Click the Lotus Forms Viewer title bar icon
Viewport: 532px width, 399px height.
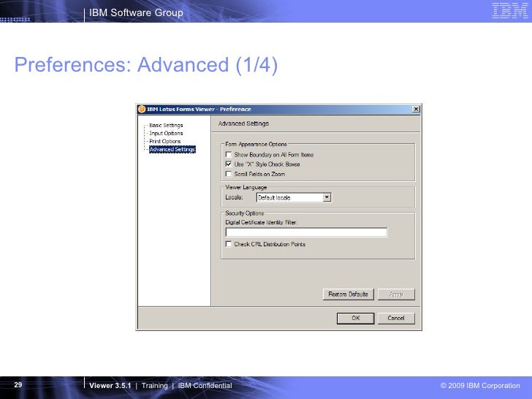pos(142,109)
